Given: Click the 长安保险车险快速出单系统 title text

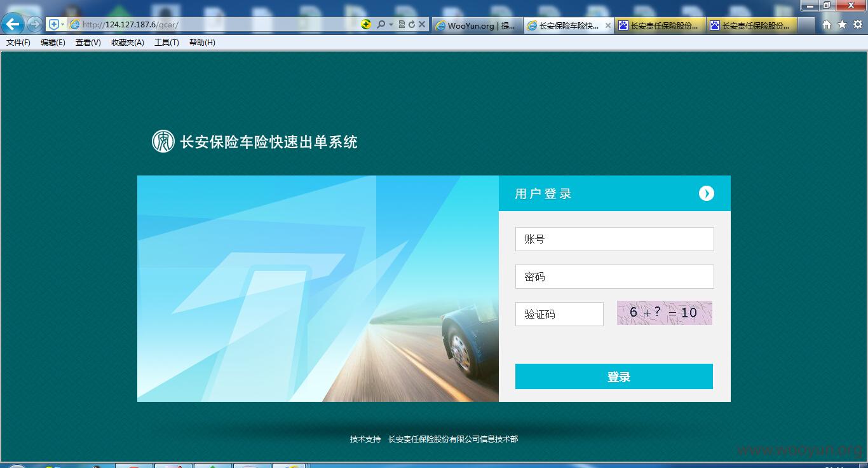Looking at the screenshot, I should [269, 142].
